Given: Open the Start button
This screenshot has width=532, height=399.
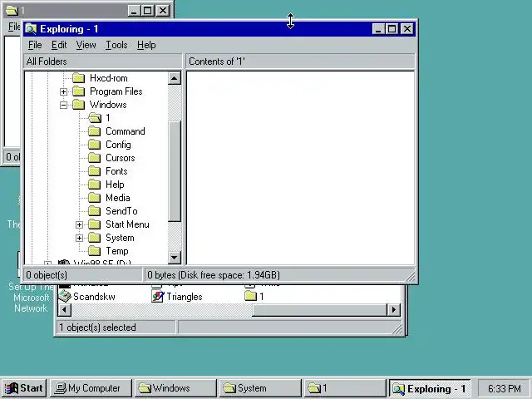Looking at the screenshot, I should tap(23, 388).
